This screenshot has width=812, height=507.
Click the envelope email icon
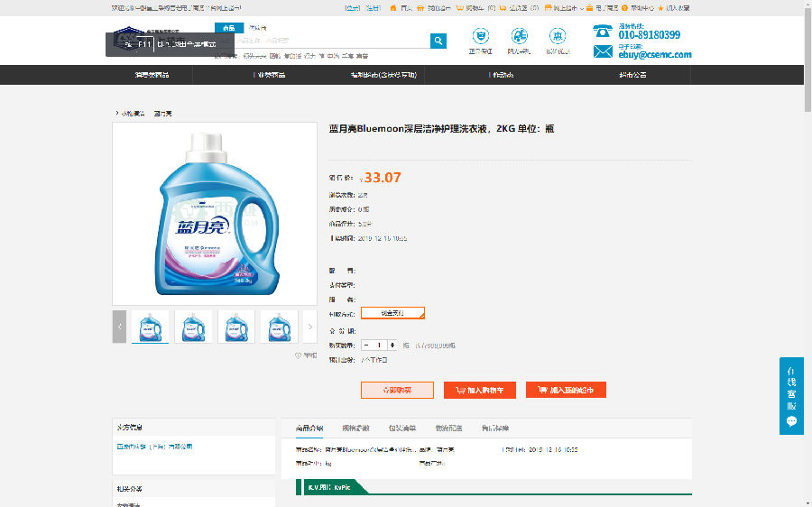(x=603, y=51)
